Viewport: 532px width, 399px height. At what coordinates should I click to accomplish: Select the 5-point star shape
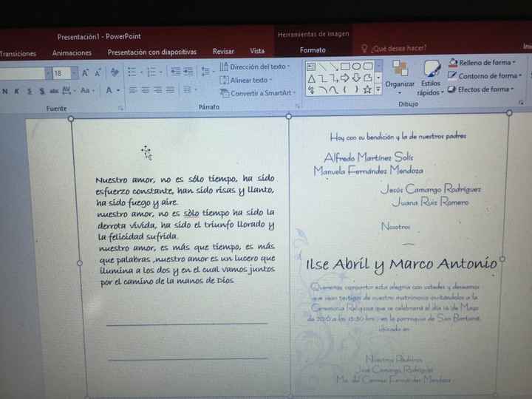tap(367, 89)
